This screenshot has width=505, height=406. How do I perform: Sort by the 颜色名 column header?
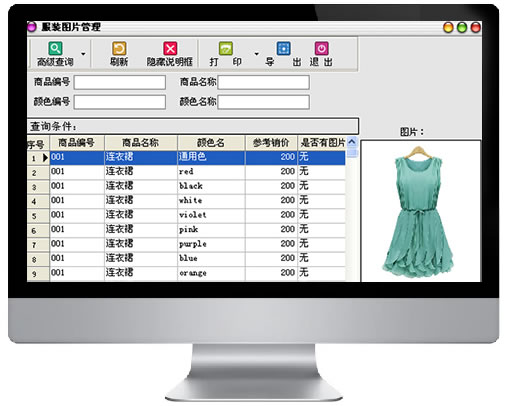click(x=211, y=143)
